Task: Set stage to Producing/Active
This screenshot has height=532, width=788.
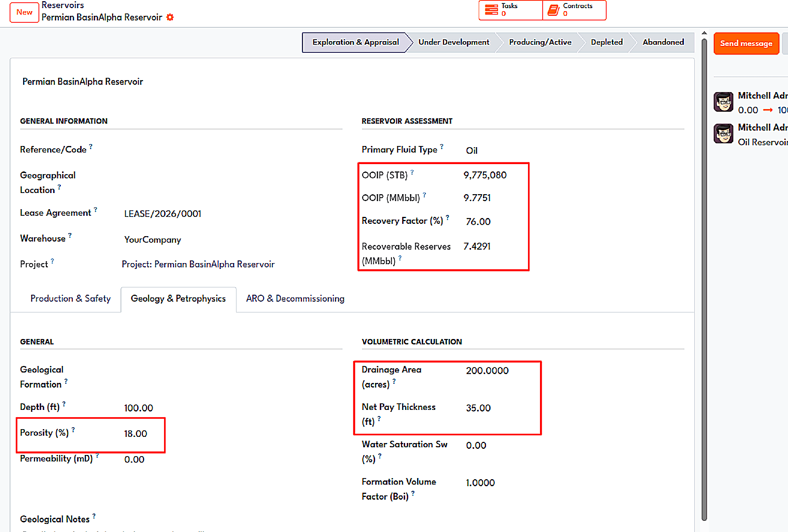Action: click(x=540, y=42)
